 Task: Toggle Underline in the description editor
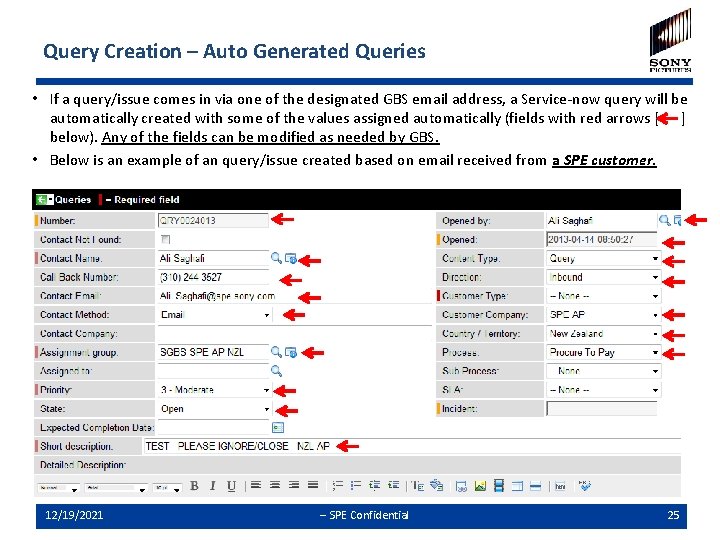231,486
